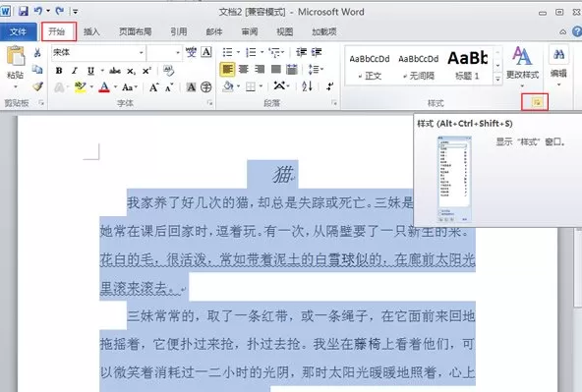This screenshot has width=582, height=392.
Task: Switch to the 插入 (Insert) tab
Action: coord(91,31)
